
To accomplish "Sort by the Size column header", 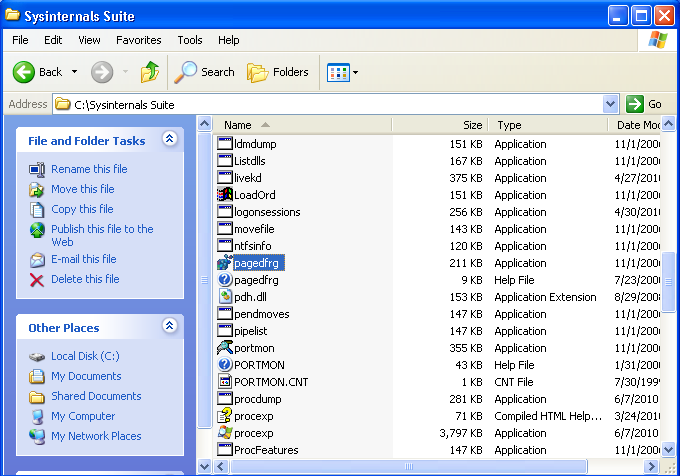I will pos(440,125).
